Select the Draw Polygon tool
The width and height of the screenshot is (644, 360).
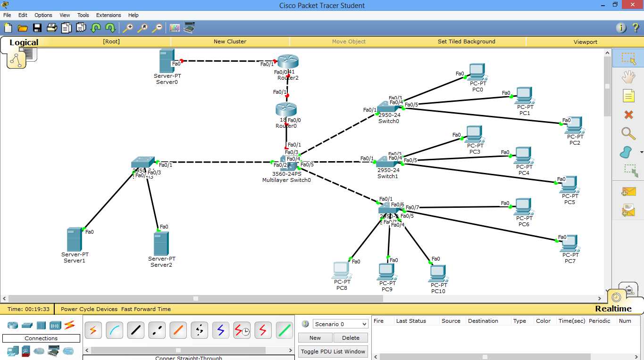coord(626,153)
